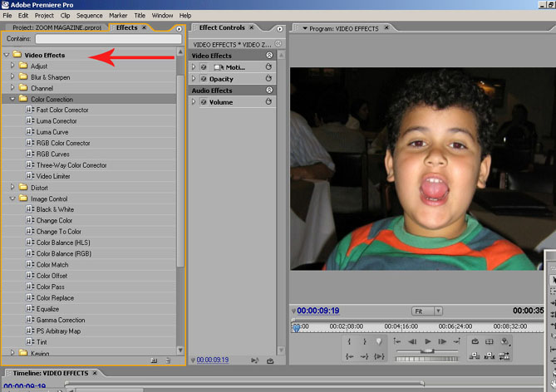Disable the Opacity effect toggle
The image size is (556, 392).
(203, 79)
